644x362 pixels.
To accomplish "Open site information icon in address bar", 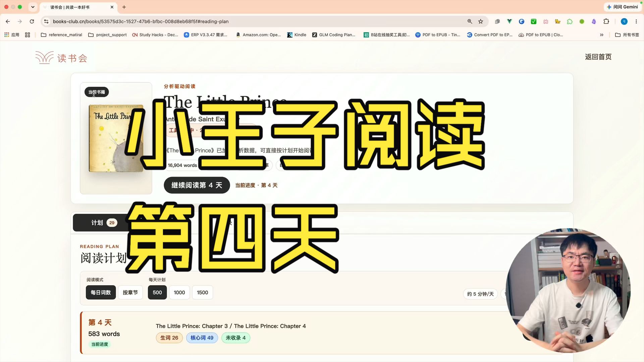I will [x=46, y=21].
